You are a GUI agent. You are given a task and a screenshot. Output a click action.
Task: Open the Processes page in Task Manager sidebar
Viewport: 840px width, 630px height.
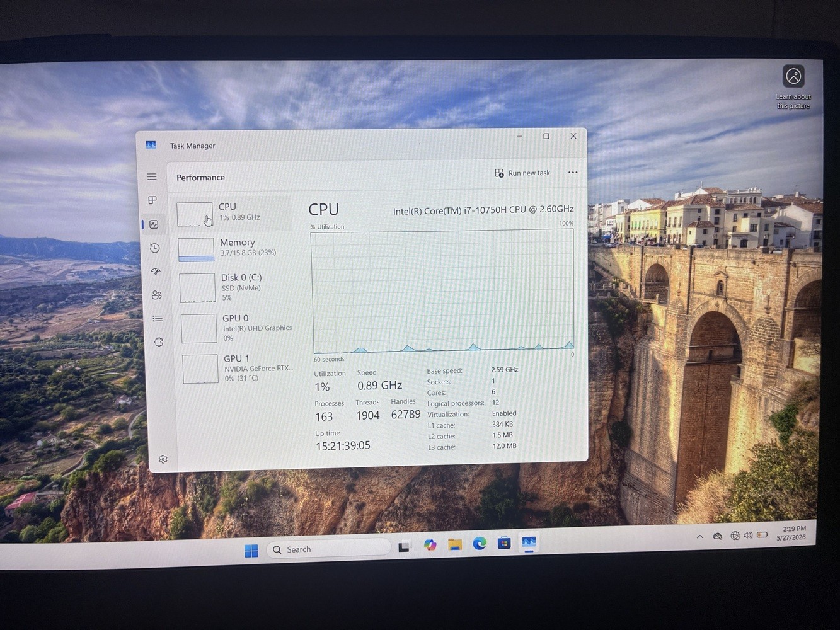pyautogui.click(x=152, y=200)
